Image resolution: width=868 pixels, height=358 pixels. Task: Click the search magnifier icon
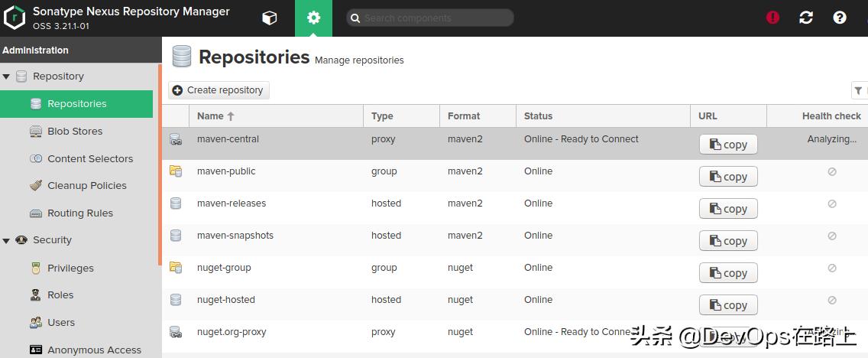coord(355,18)
